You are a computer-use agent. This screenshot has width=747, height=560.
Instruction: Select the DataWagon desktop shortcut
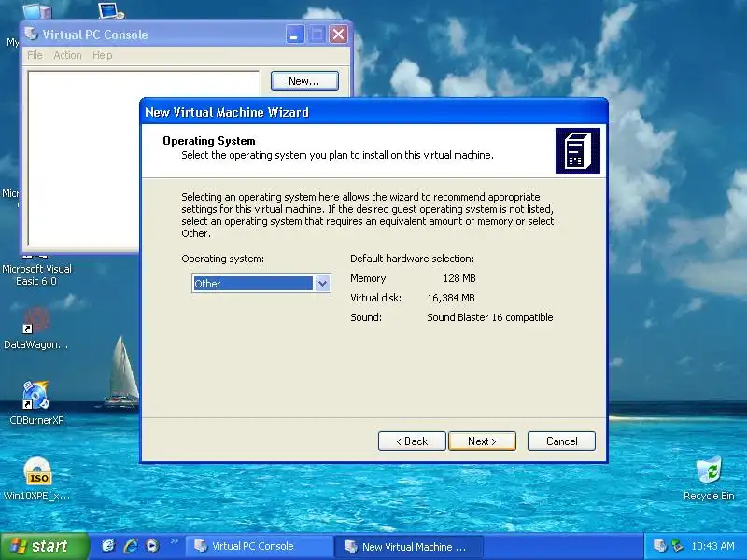[x=35, y=329]
